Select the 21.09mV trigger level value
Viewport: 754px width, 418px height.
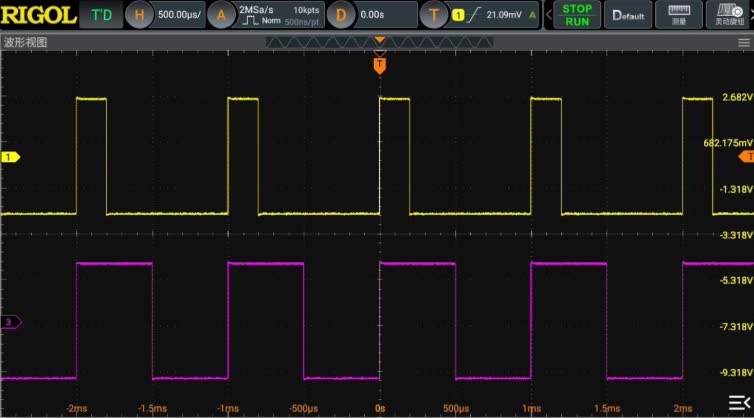pyautogui.click(x=504, y=15)
